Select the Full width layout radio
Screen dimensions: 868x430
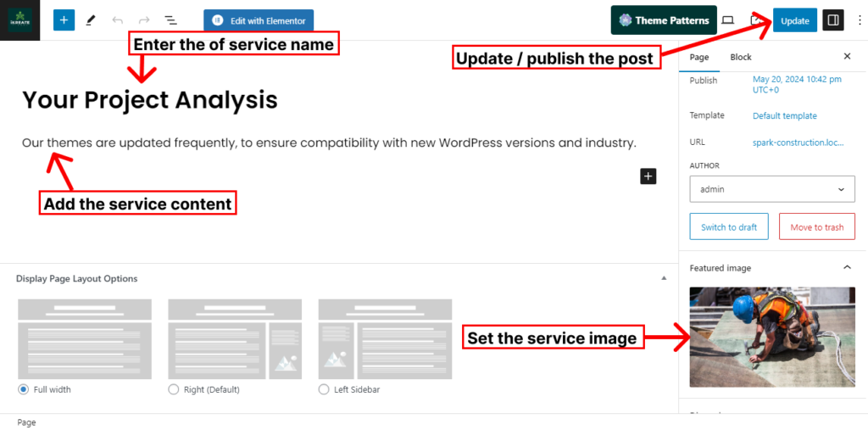click(24, 389)
